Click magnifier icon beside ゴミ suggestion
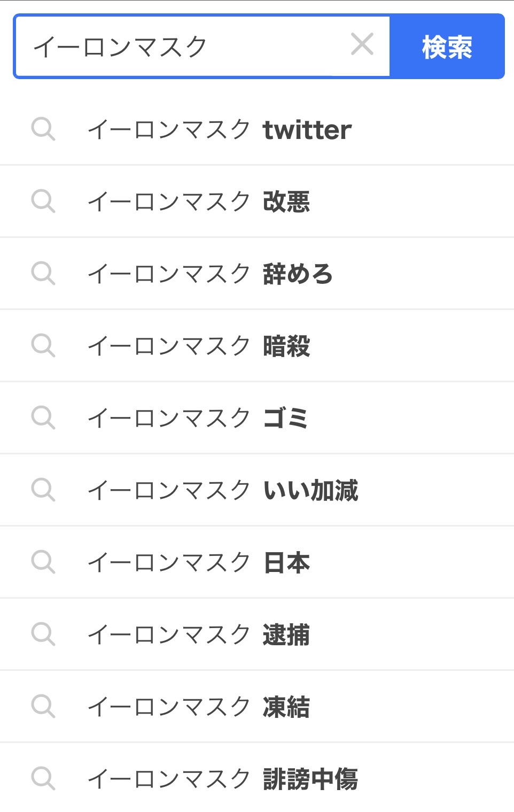Screen dimensions: 514x812 43,418
